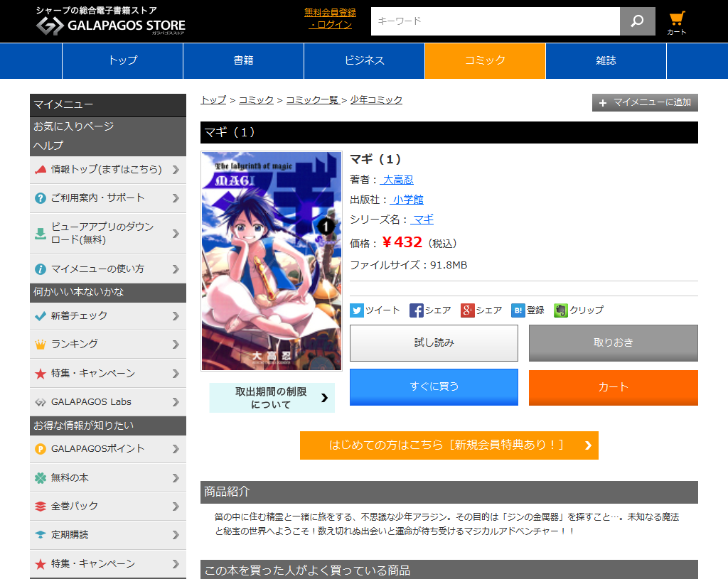Expand the GALAPAGOS Labs chevron
The width and height of the screenshot is (728, 579).
[176, 402]
